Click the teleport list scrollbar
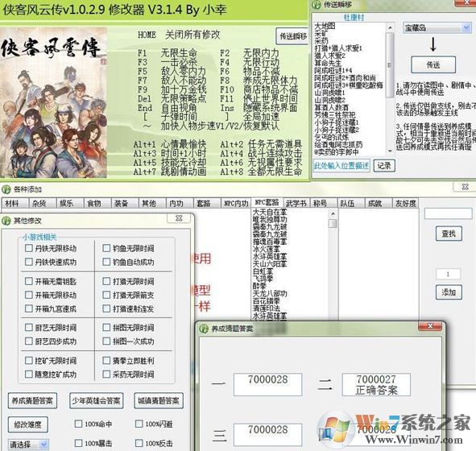This screenshot has height=451, width=476. [390, 88]
